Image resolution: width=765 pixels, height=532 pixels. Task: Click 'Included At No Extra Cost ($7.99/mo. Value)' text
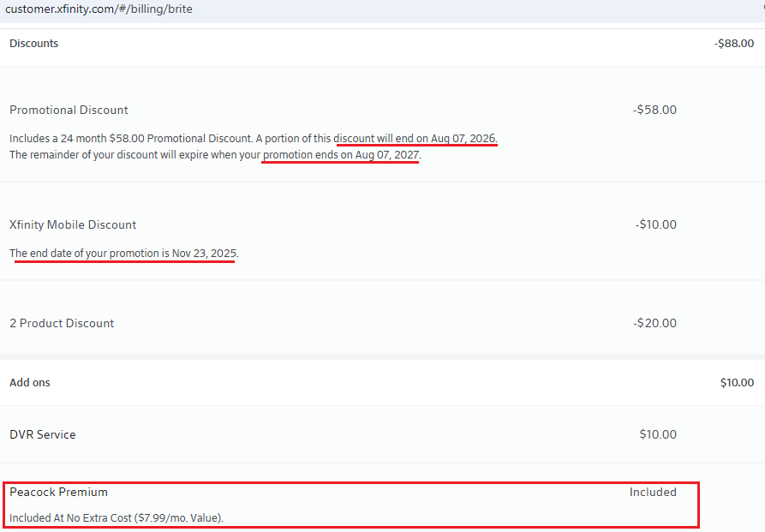point(116,517)
